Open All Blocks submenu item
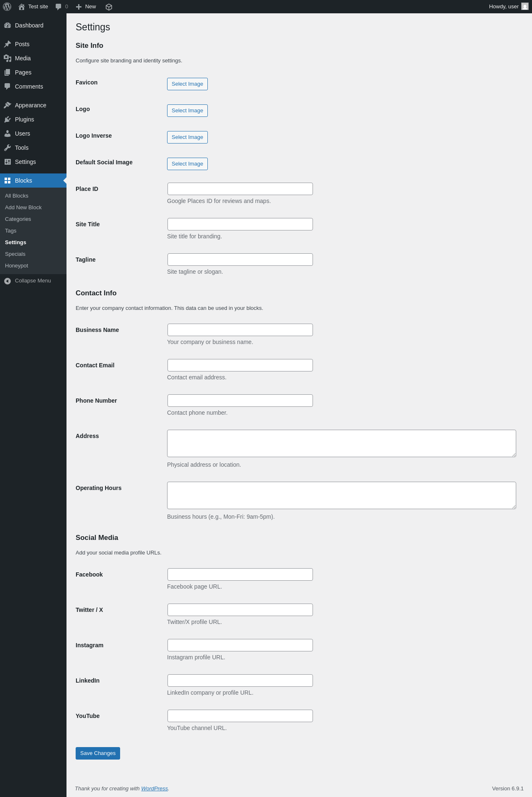This screenshot has width=532, height=797. pyautogui.click(x=33, y=196)
